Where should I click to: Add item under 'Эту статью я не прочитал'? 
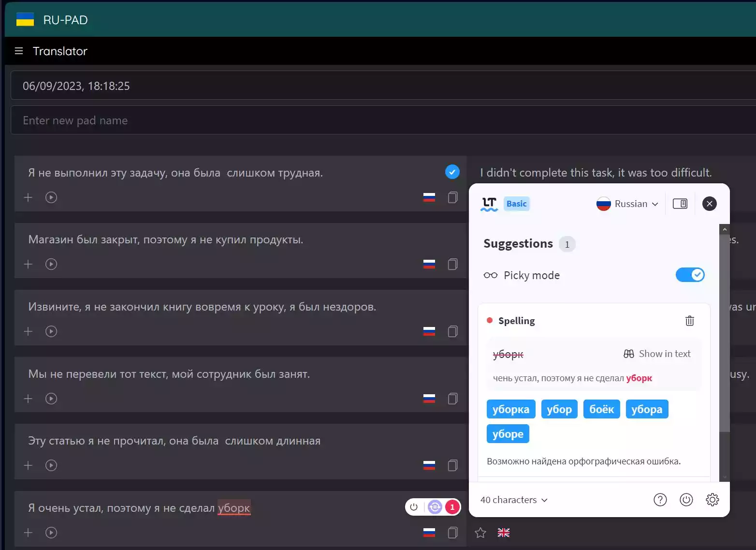click(28, 465)
